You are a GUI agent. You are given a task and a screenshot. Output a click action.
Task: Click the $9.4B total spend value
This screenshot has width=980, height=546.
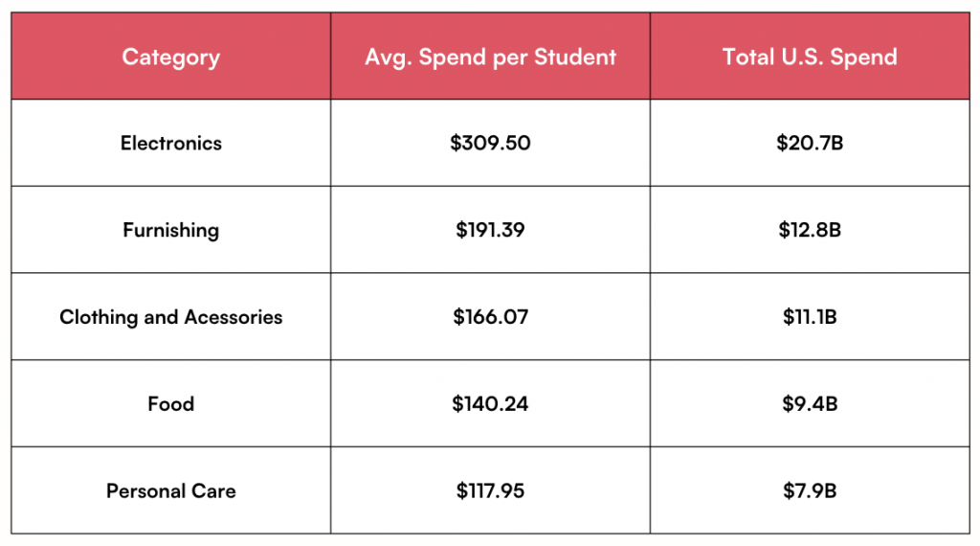point(810,404)
